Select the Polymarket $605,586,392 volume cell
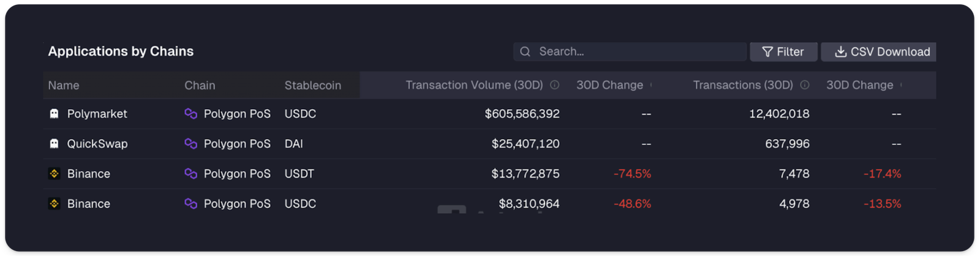 point(522,114)
